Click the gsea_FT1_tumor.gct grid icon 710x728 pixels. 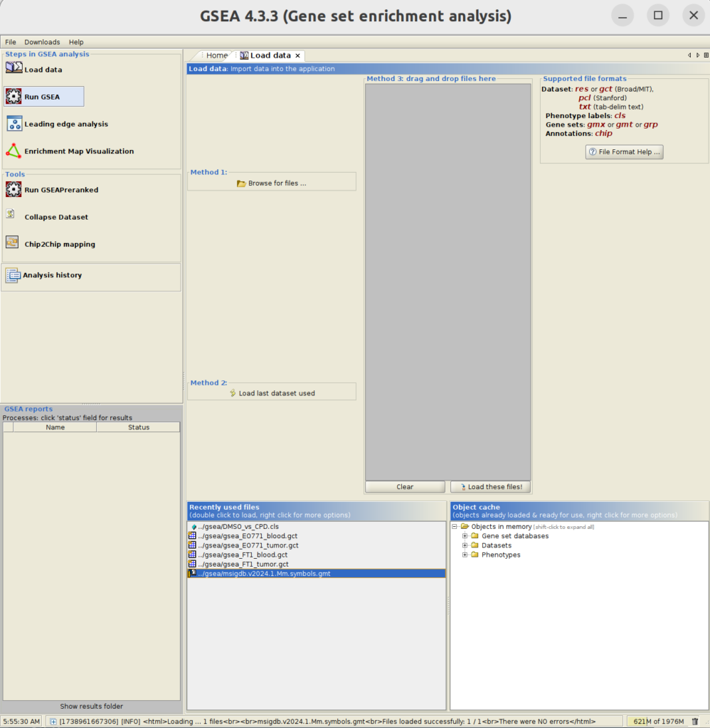tap(192, 564)
